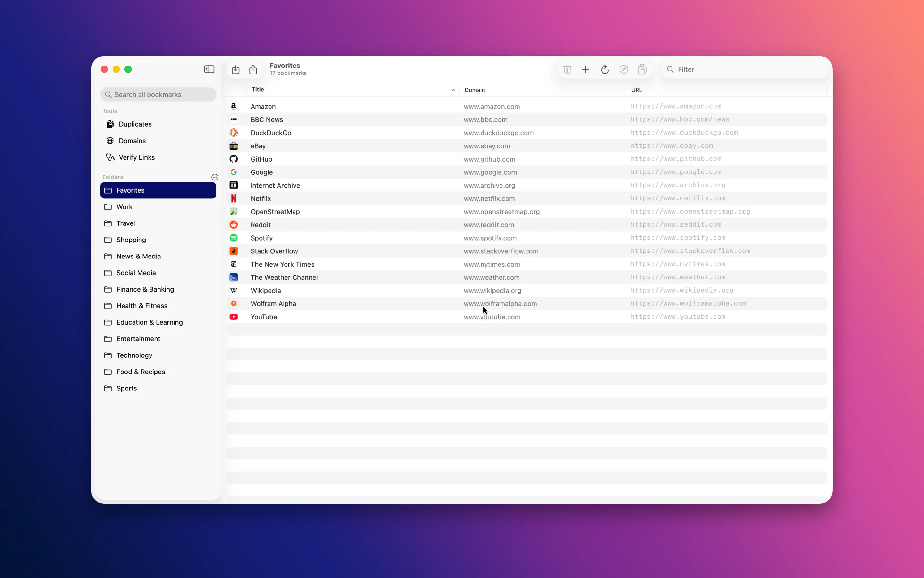This screenshot has width=924, height=578.
Task: Click the copy documents toolbar icon
Action: pos(643,69)
